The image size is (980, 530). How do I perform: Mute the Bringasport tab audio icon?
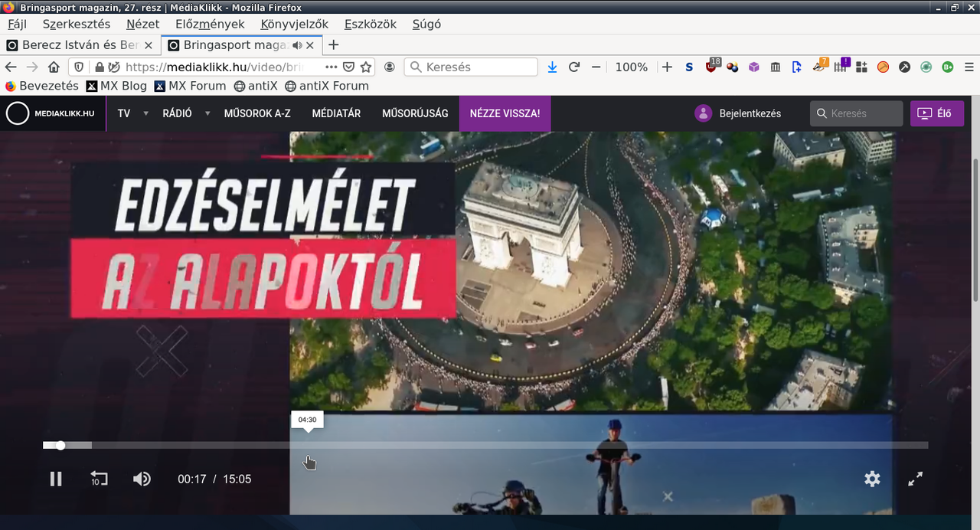tap(297, 45)
